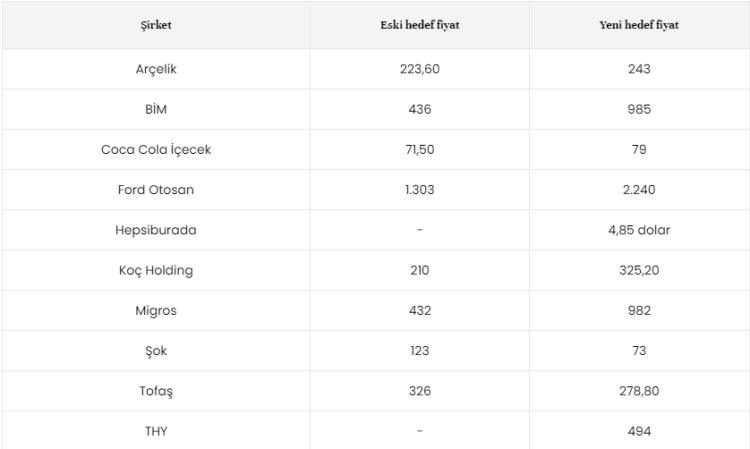Select the BİM company cell
Image resolution: width=750 pixels, height=449 pixels.
tap(154, 109)
